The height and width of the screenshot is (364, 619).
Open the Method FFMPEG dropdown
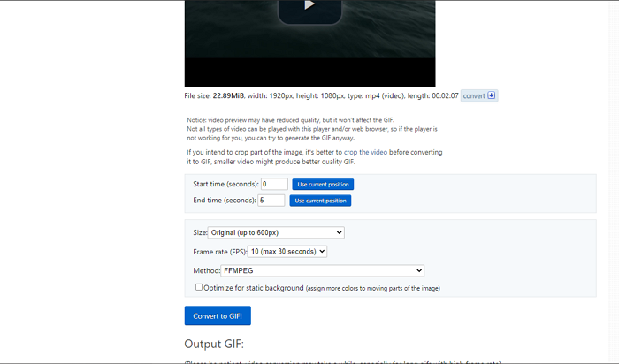pyautogui.click(x=322, y=270)
